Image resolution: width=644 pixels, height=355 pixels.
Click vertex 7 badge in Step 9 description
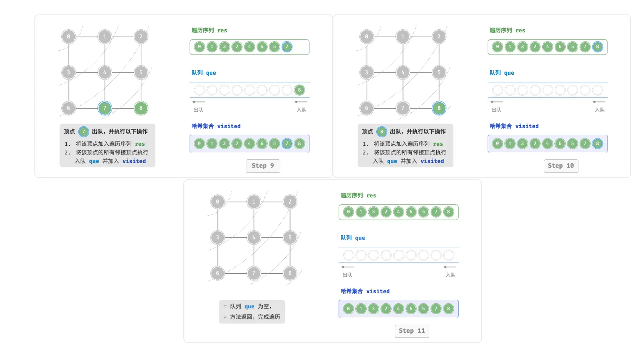pyautogui.click(x=84, y=131)
